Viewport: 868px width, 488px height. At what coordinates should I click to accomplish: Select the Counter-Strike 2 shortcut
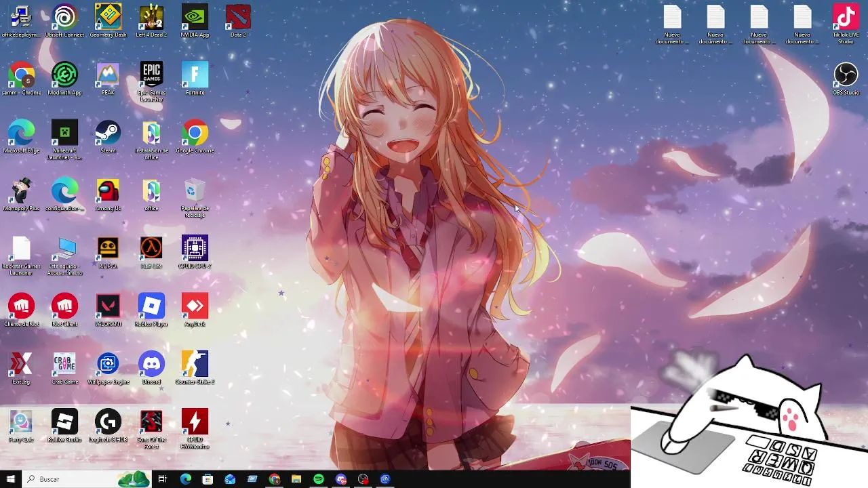[x=195, y=369]
